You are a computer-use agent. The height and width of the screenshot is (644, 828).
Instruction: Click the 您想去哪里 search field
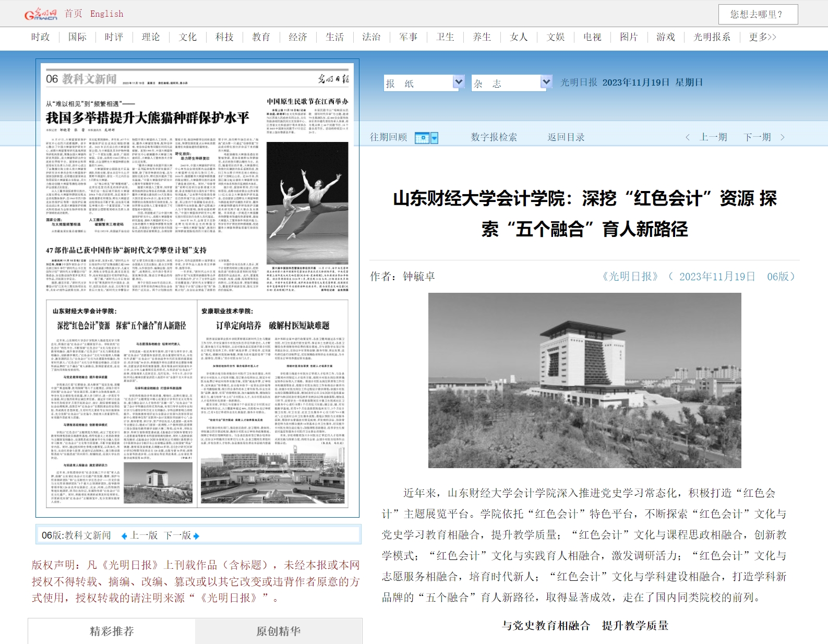click(x=758, y=15)
